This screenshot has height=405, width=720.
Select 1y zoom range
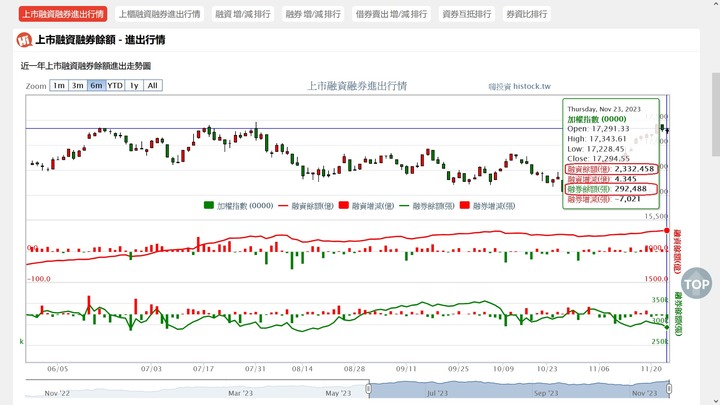pyautogui.click(x=134, y=86)
